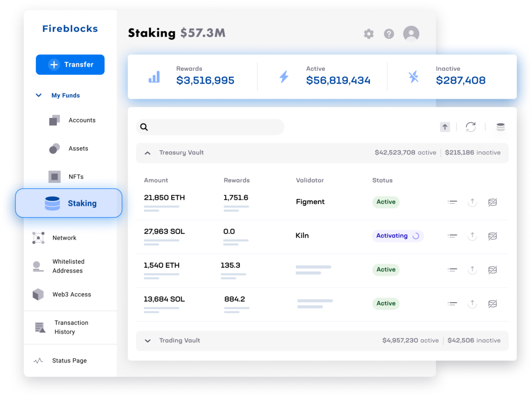Open Whitelisted Addresses

(68, 266)
